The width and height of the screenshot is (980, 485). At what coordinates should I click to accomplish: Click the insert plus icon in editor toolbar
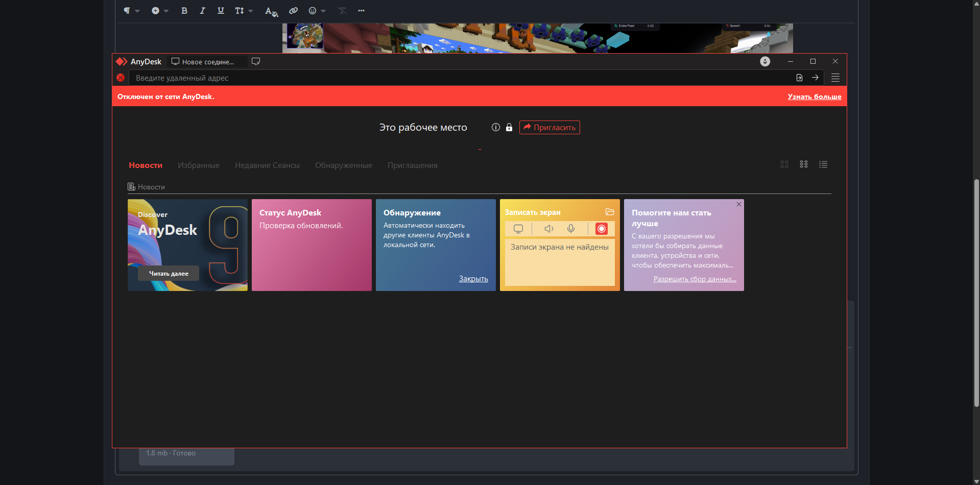155,11
